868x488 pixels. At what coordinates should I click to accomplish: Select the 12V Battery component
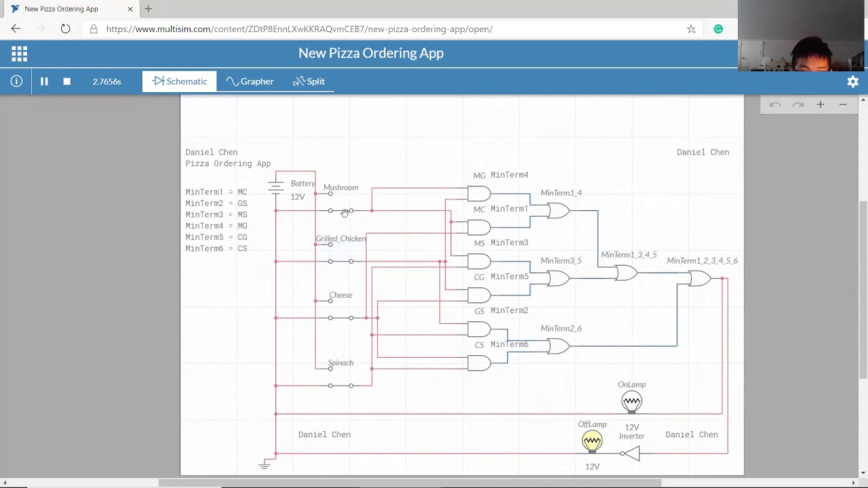tap(275, 188)
